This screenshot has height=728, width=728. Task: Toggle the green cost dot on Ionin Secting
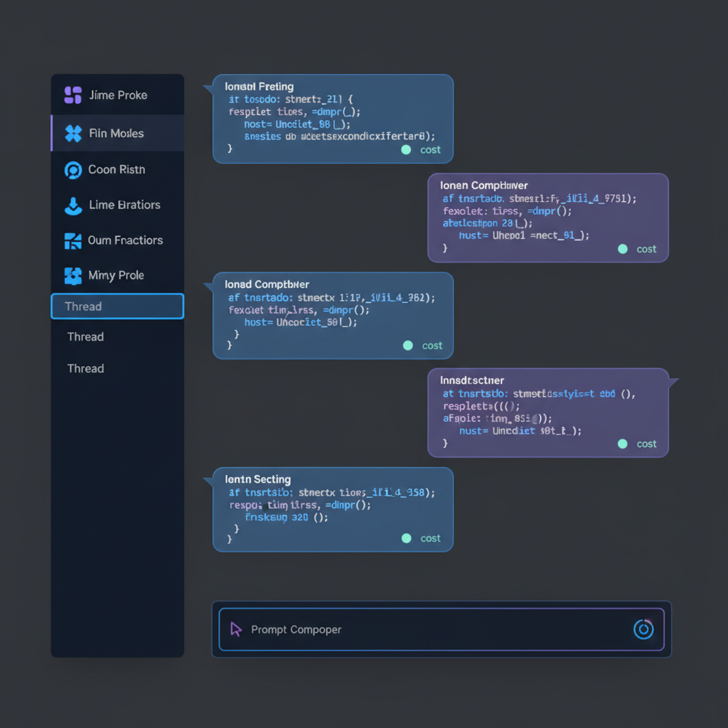coord(407,538)
